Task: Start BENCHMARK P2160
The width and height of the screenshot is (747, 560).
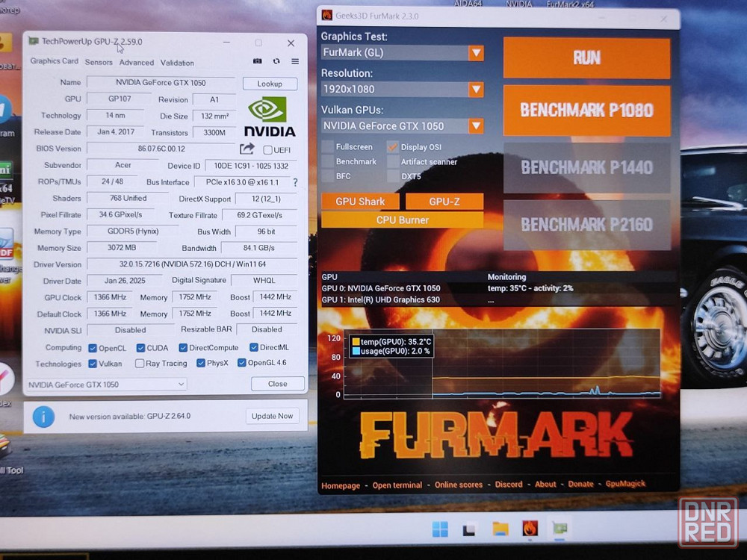Action: pyautogui.click(x=586, y=224)
